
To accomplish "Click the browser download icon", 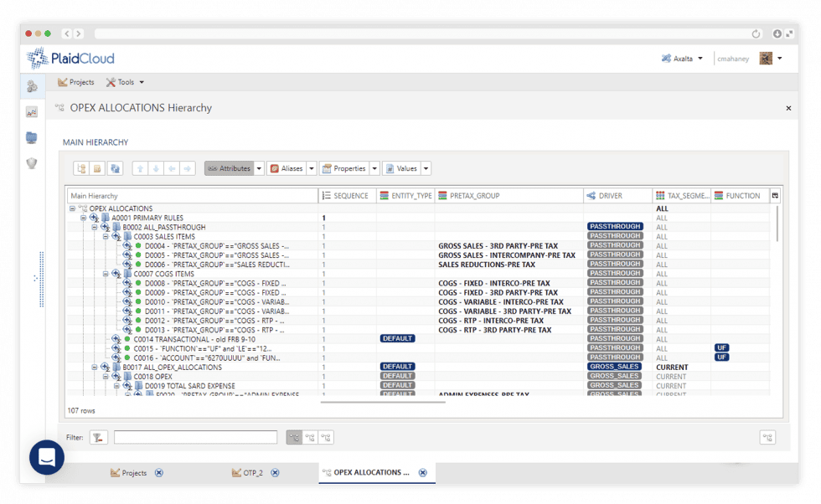I will pyautogui.click(x=777, y=33).
